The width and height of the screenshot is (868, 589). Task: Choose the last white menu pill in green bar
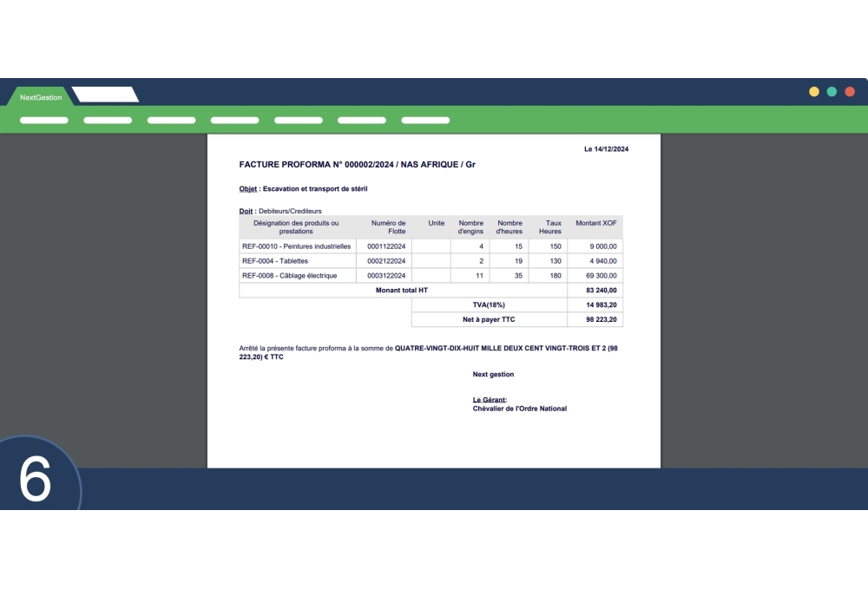point(425,121)
